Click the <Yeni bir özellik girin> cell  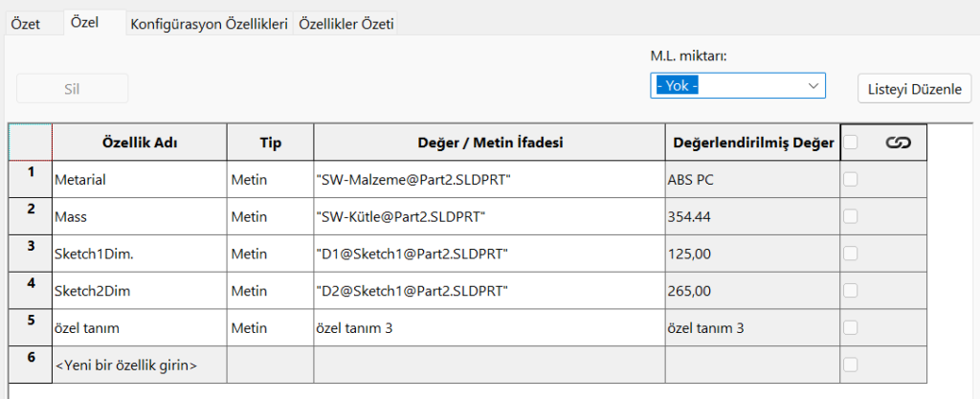[x=139, y=365]
